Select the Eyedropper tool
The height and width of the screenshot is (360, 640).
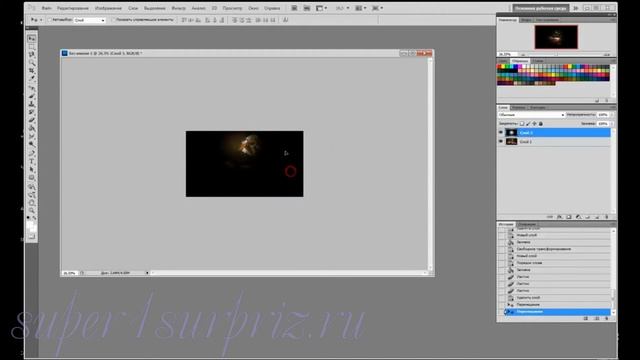pos(32,79)
